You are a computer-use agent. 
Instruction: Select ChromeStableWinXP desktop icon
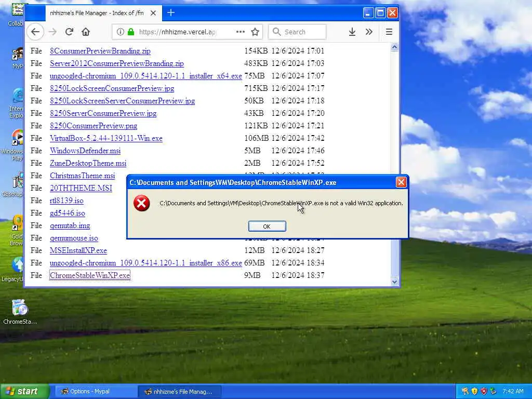coord(20,312)
